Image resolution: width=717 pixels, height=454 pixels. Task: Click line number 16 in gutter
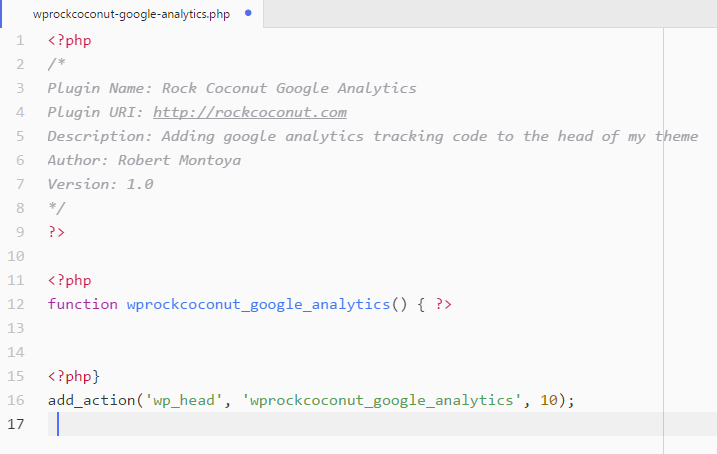tap(16, 400)
